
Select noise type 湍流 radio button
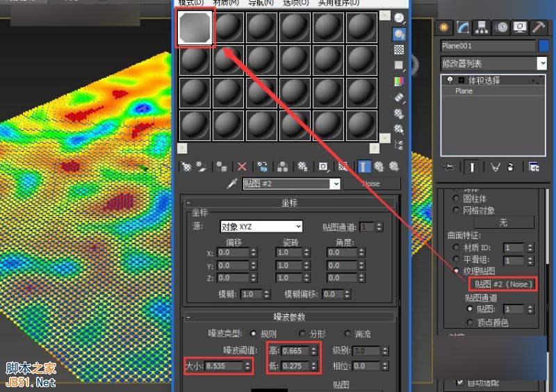click(x=347, y=334)
